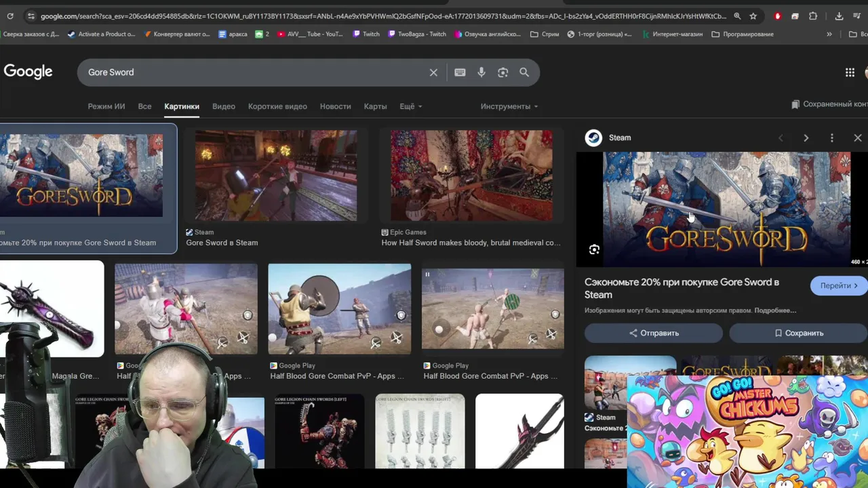Open the Activate a Product Steam bookmark
Screen dimensions: 868x488
[x=101, y=34]
